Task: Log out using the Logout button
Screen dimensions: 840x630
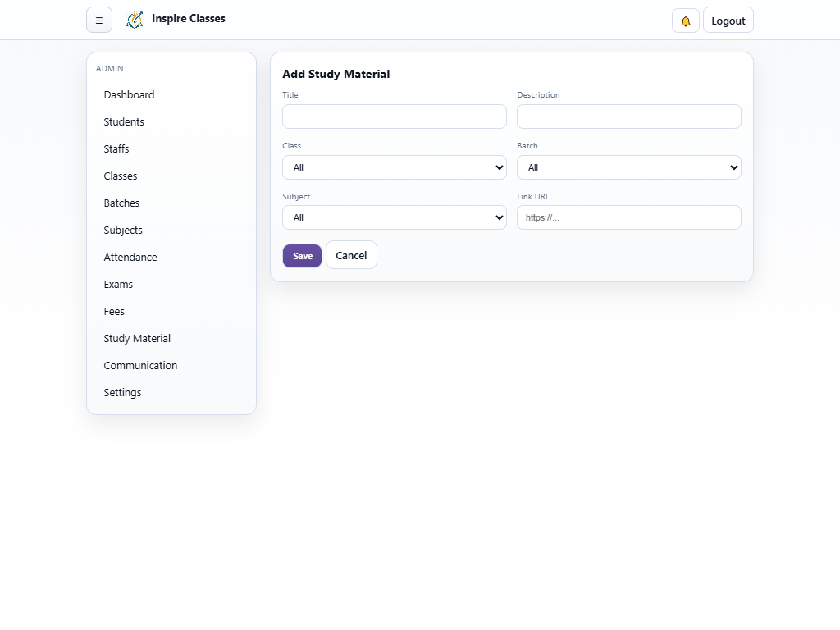Action: point(728,21)
